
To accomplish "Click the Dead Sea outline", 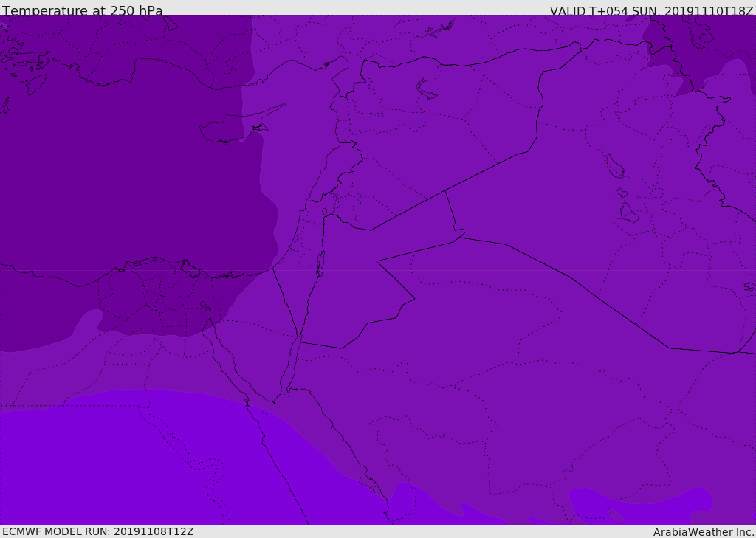I will (320, 261).
